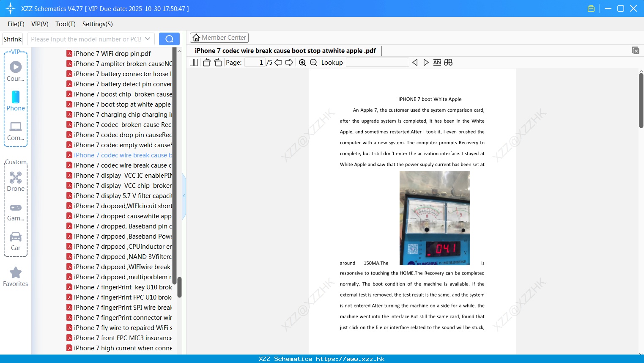Open iPhone 7 codec drop pin file
The width and height of the screenshot is (644, 363).
pyautogui.click(x=118, y=135)
